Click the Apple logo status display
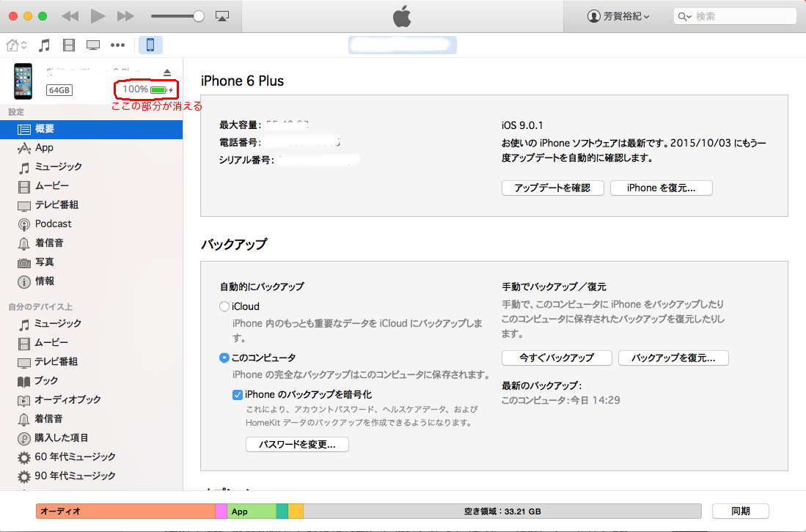The height and width of the screenshot is (532, 806). (x=402, y=16)
